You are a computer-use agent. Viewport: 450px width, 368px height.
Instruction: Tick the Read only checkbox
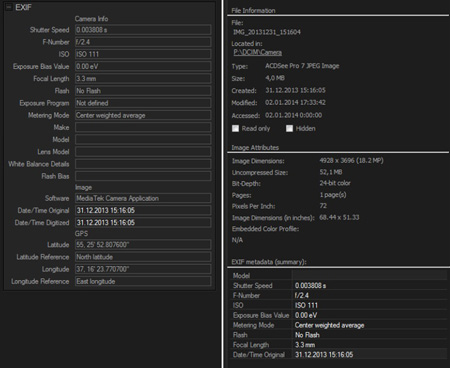235,128
